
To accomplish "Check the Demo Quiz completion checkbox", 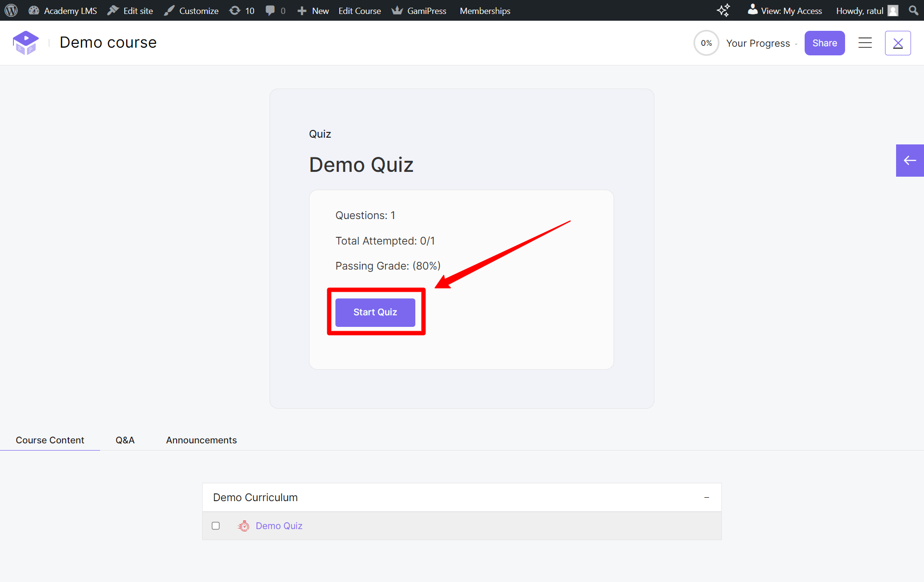I will (215, 526).
